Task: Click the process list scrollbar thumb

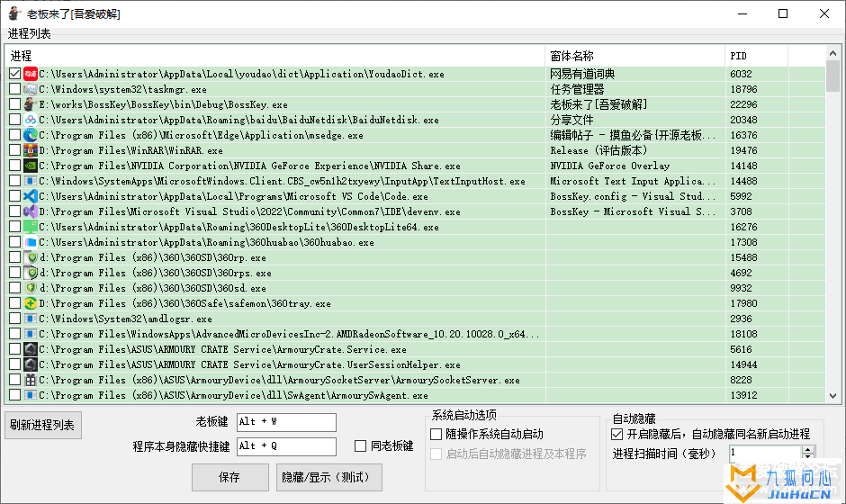Action: point(832,76)
